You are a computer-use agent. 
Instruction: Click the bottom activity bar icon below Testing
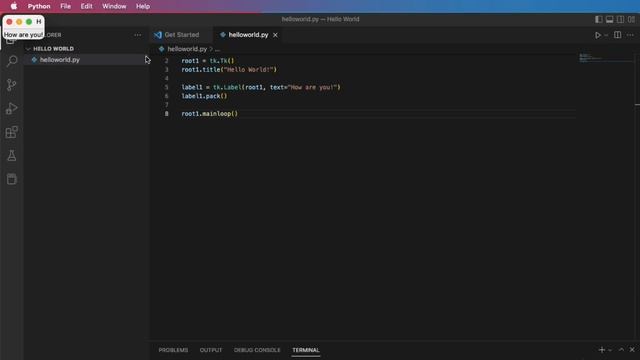(12, 179)
